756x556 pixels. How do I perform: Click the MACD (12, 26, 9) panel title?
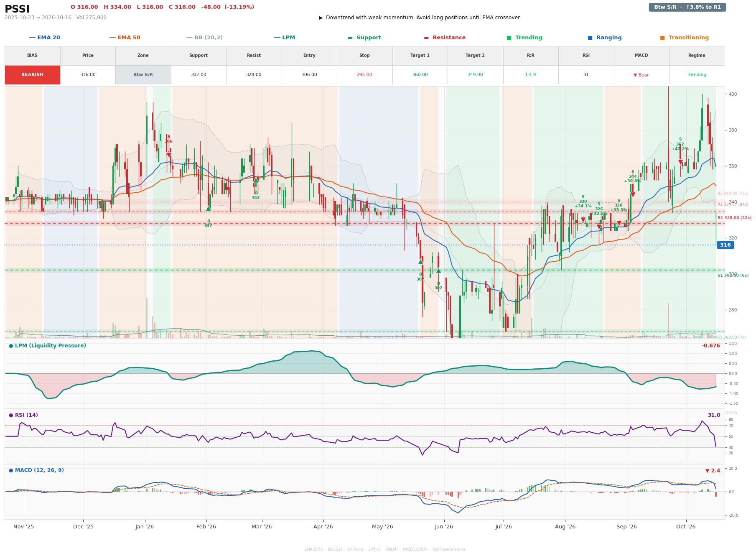click(x=36, y=470)
